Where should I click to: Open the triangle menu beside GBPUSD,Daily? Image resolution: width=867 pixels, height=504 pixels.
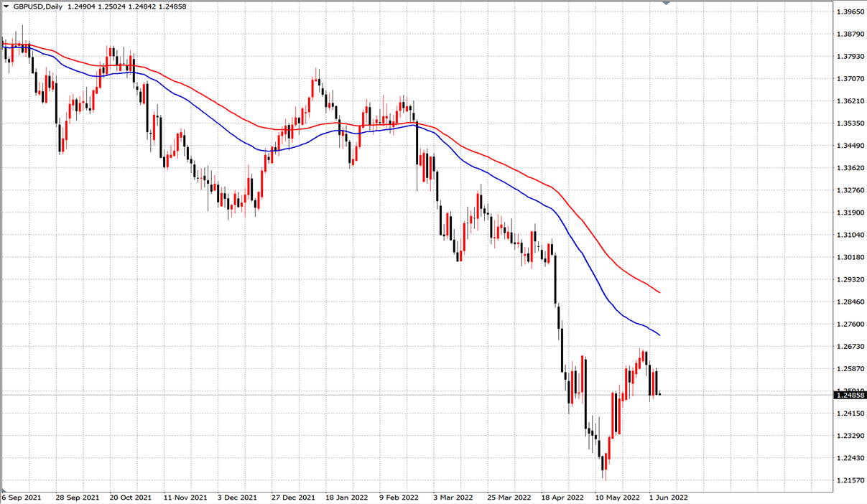6,6
